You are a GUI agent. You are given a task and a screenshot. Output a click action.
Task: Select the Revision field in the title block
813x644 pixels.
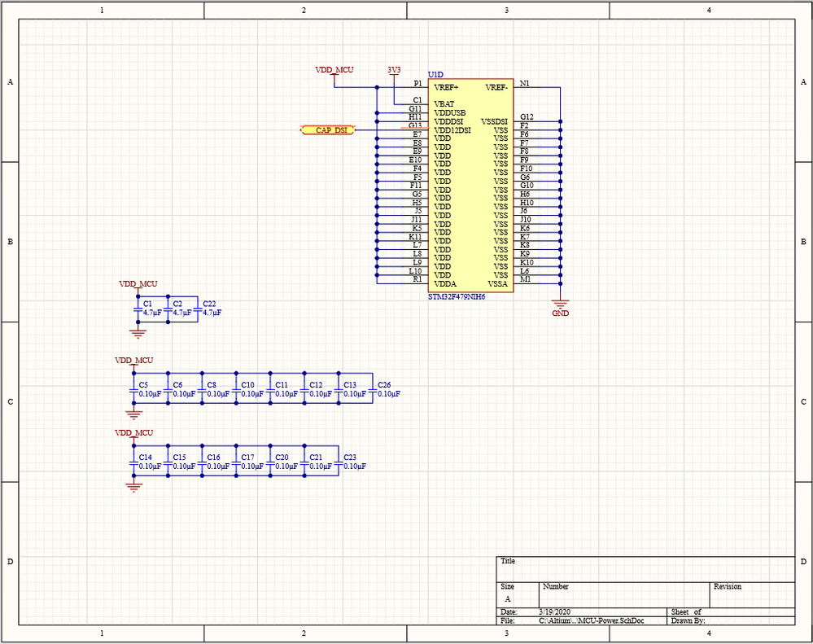[752, 595]
